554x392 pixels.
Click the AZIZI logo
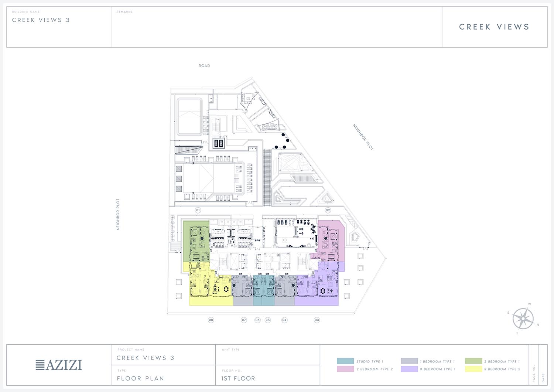click(x=59, y=365)
